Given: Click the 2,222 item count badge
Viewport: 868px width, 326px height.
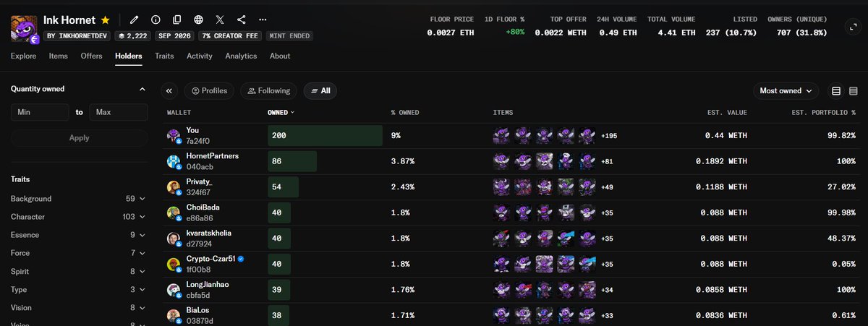Looking at the screenshot, I should point(133,35).
